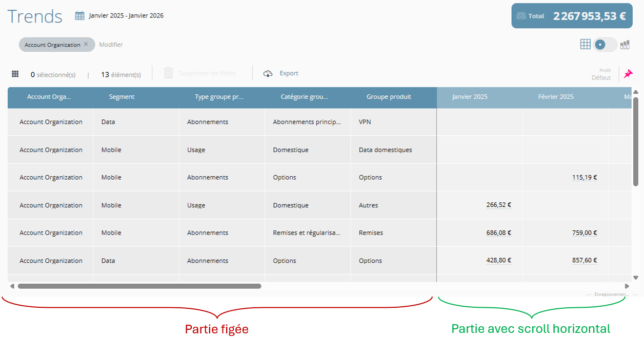This screenshot has width=644, height=338.
Task: Toggle the table/chart view switch
Action: pos(605,45)
